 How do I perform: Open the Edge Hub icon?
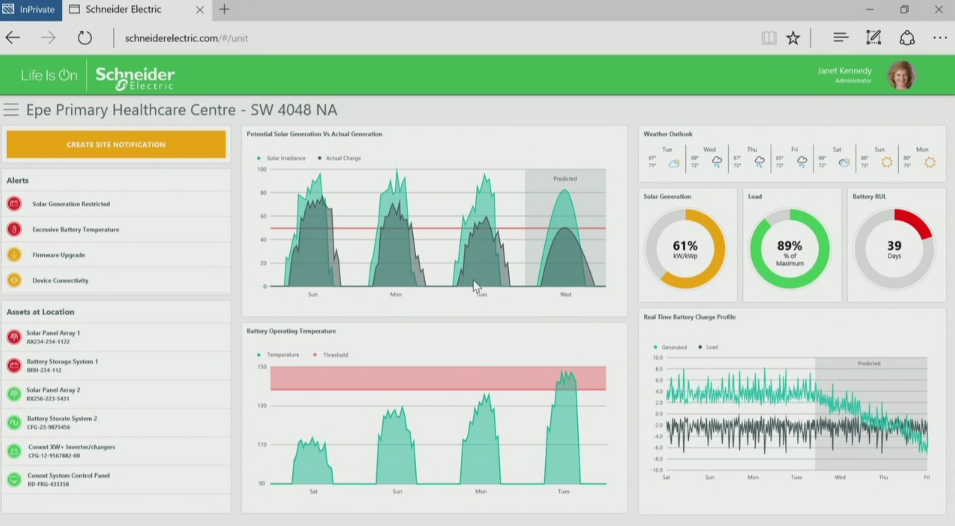[840, 38]
